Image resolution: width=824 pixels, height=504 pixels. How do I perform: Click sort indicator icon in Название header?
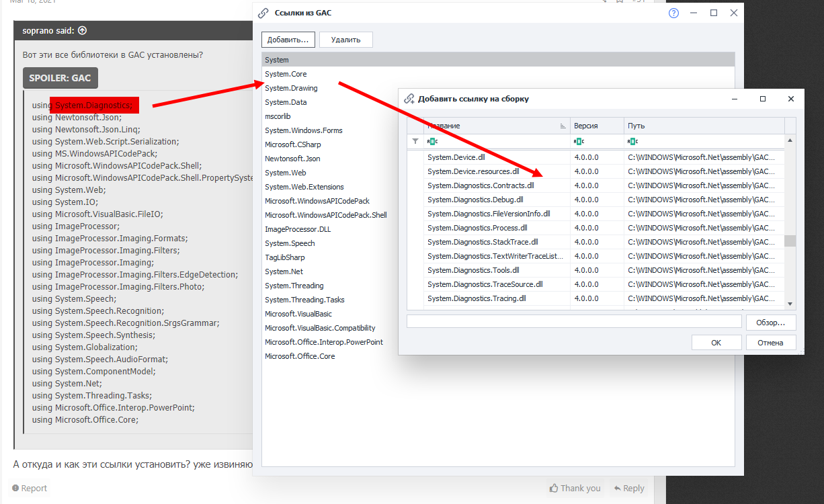coord(563,126)
